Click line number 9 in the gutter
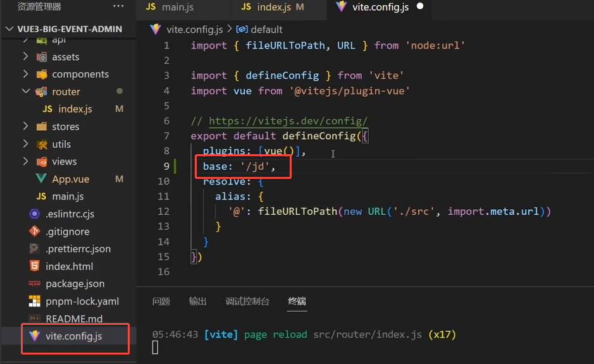Image resolution: width=594 pixels, height=364 pixels. point(166,166)
